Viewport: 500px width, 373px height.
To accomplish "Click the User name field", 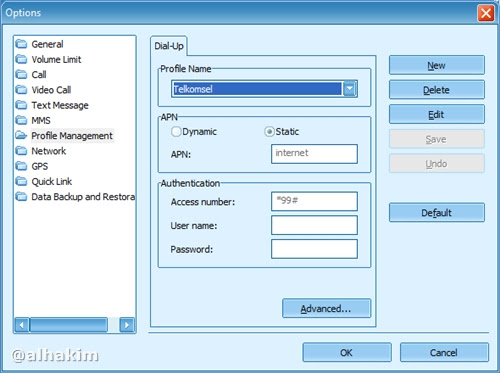I will [x=314, y=225].
